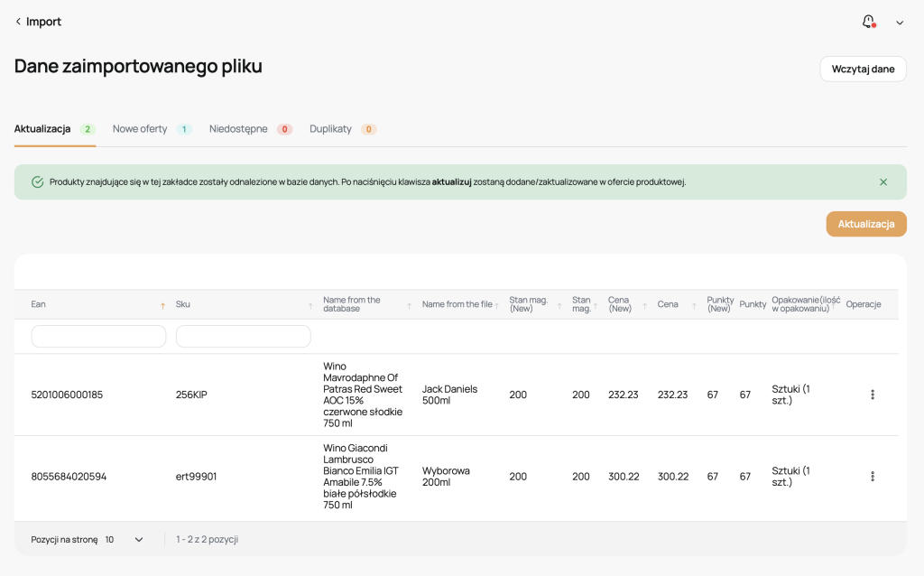Screen dimensions: 924x576
Task: Open operations menu for 256KIP row
Action: pyautogui.click(x=872, y=395)
